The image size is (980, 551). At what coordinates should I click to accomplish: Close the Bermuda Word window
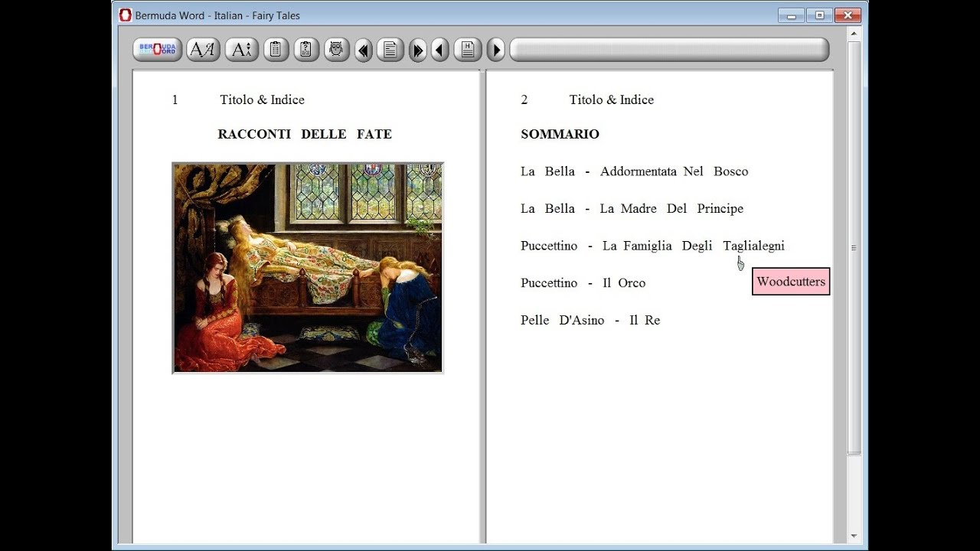click(848, 15)
